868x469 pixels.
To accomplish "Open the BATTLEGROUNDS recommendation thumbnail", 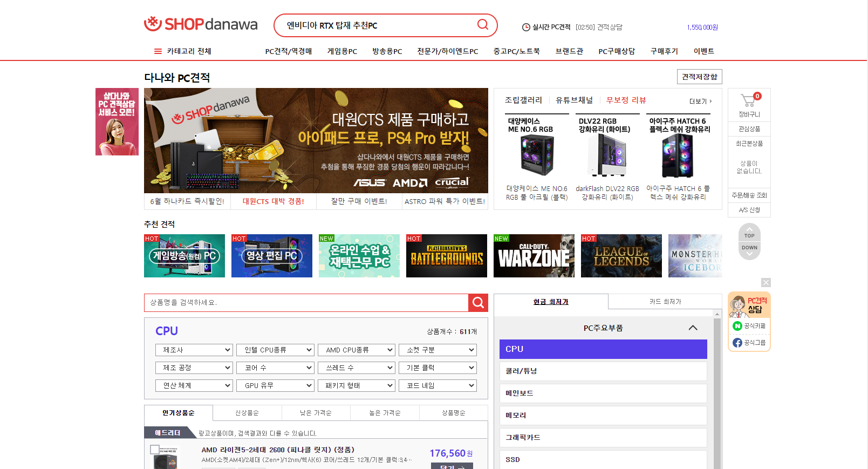I will 447,256.
